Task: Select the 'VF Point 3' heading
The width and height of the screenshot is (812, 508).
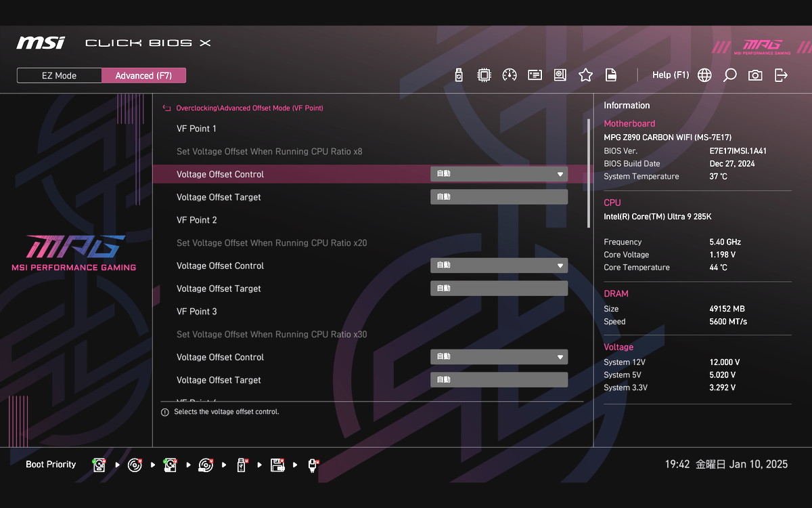Action: point(197,312)
